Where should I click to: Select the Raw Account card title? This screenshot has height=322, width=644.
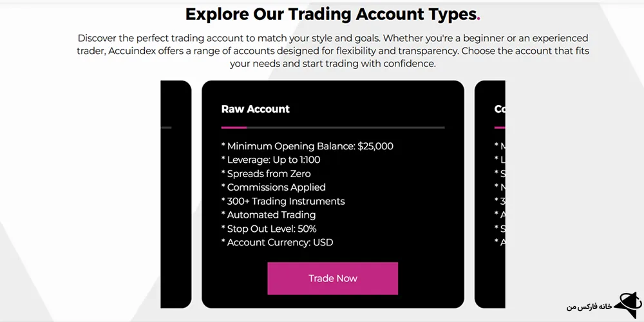point(256,109)
